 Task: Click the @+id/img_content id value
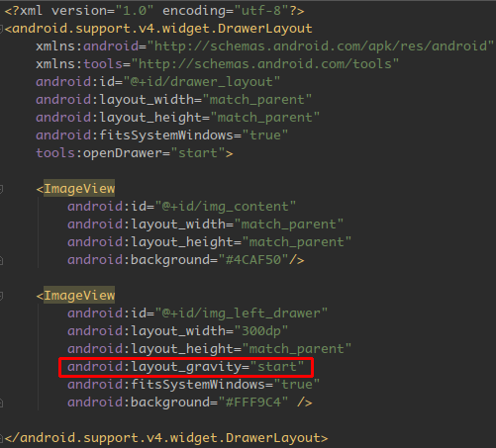pos(226,207)
